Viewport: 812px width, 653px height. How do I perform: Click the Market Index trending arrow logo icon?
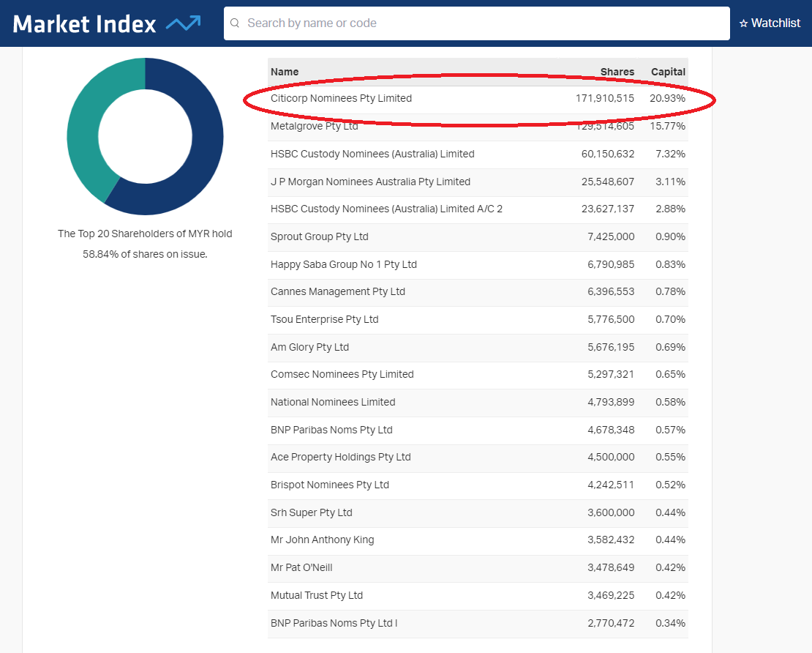click(x=183, y=23)
